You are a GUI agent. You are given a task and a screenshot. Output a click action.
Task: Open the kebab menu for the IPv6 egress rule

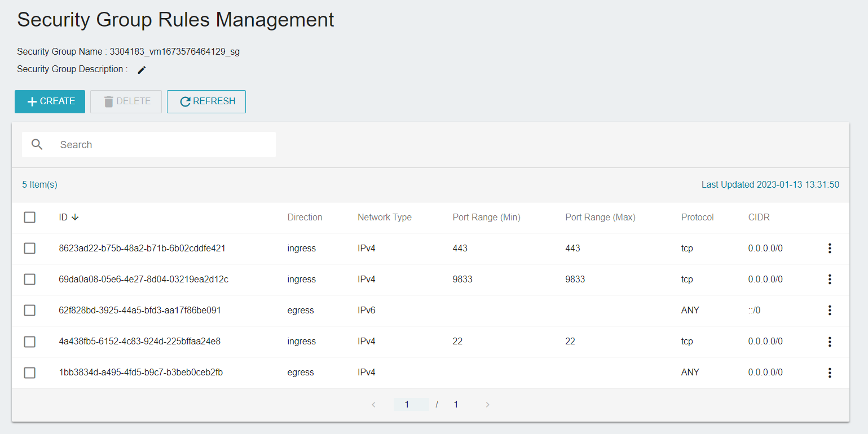pyautogui.click(x=829, y=311)
